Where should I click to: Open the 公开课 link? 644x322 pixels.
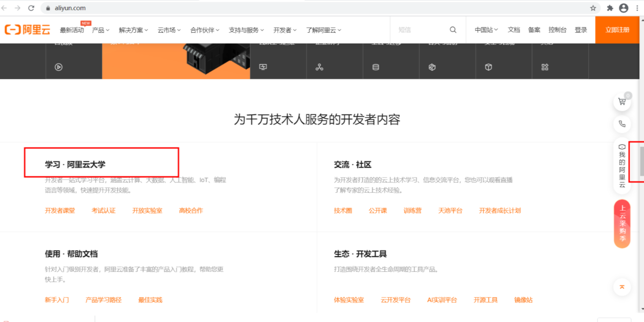click(378, 211)
